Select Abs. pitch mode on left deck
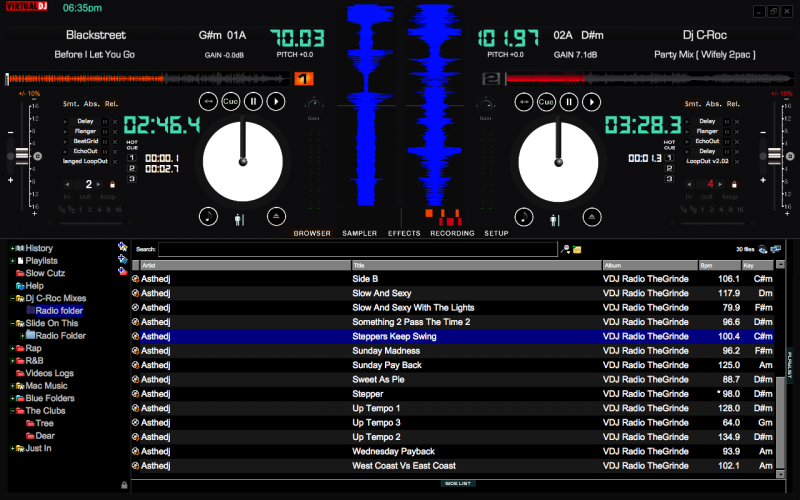Image resolution: width=800 pixels, height=500 pixels. (x=91, y=104)
